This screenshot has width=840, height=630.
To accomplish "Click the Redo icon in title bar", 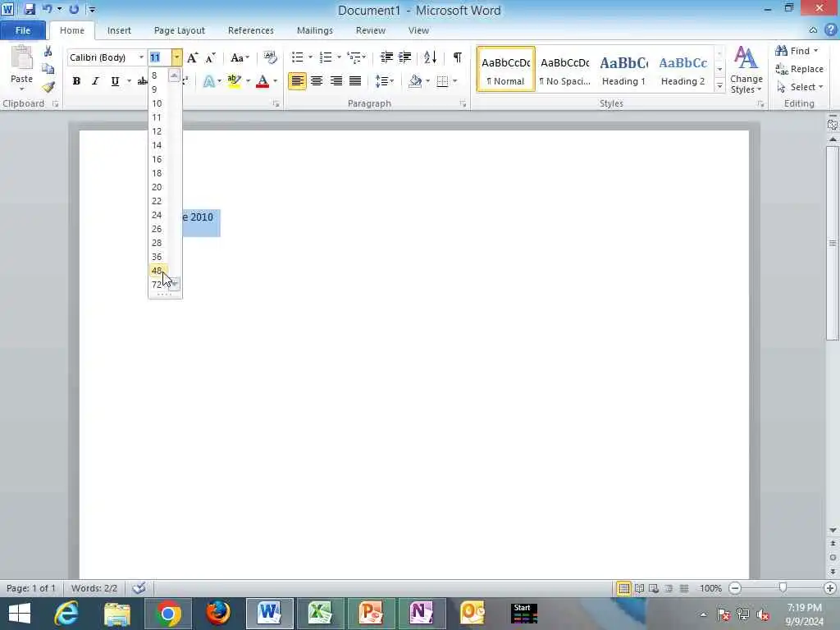I will [74, 9].
